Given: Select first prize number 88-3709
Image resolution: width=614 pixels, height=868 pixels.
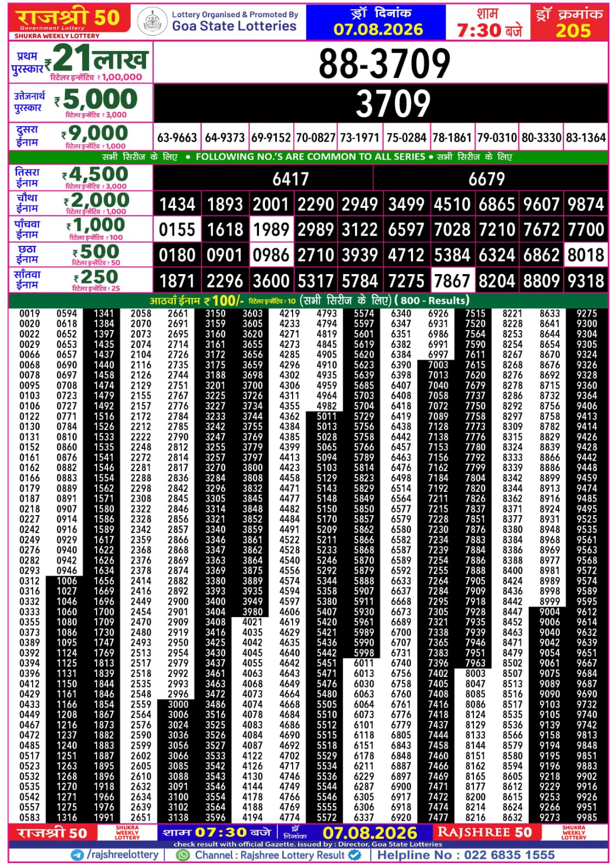Looking at the screenshot, I should tap(384, 64).
